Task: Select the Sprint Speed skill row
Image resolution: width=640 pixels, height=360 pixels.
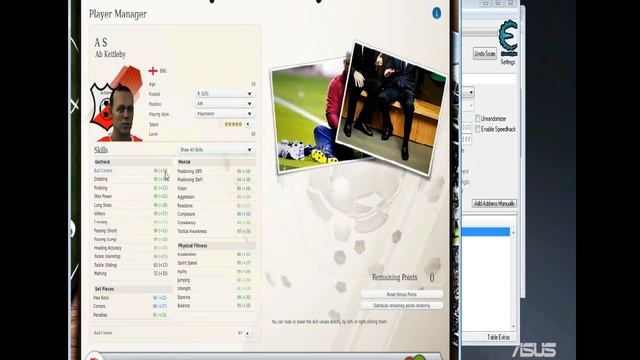Action: (x=215, y=263)
